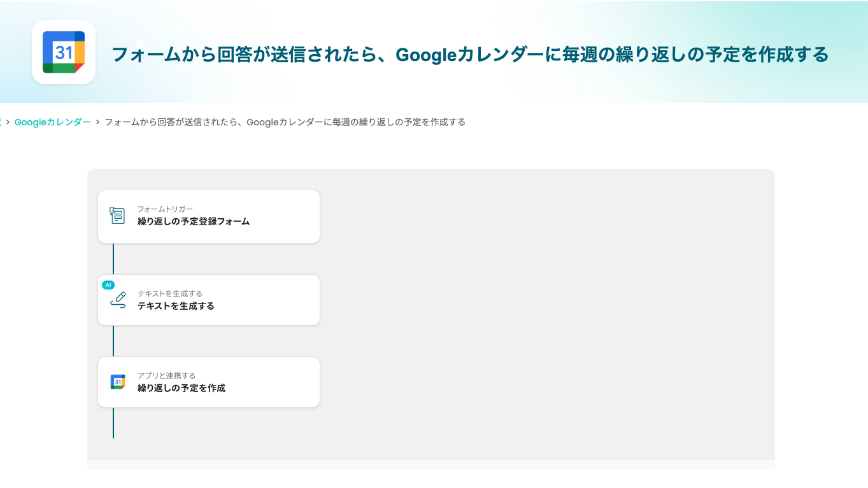Click connector line between text and calendar steps
The width and height of the screenshot is (868, 488).
click(113, 341)
